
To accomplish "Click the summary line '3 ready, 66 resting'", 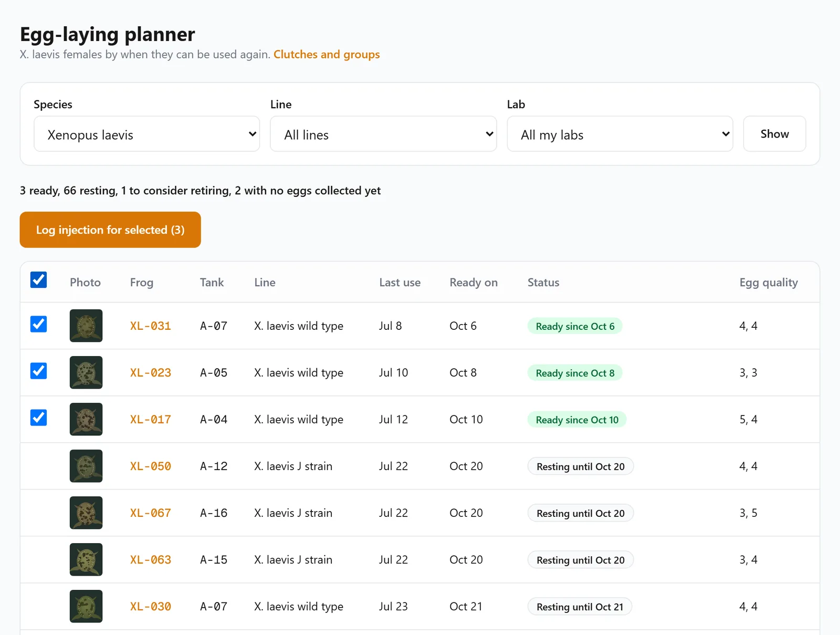I will click(200, 191).
